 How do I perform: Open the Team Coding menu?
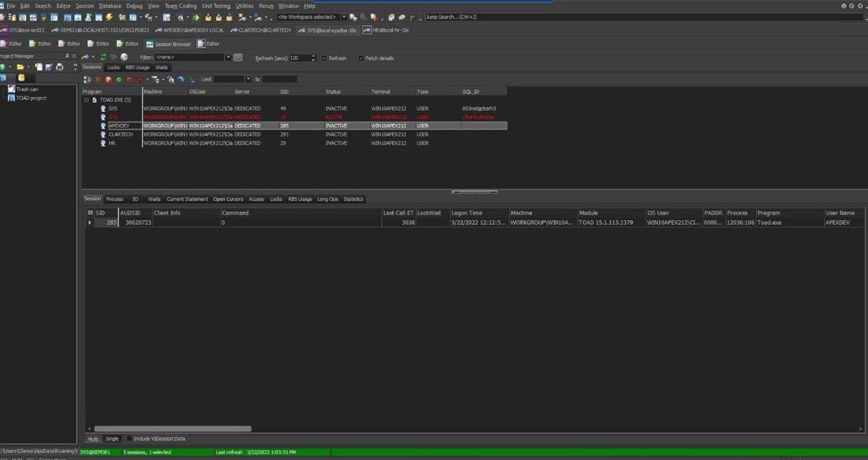pyautogui.click(x=181, y=6)
